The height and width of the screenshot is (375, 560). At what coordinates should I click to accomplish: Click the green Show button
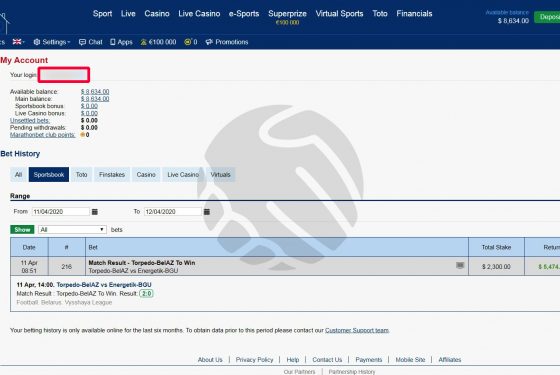(x=22, y=229)
